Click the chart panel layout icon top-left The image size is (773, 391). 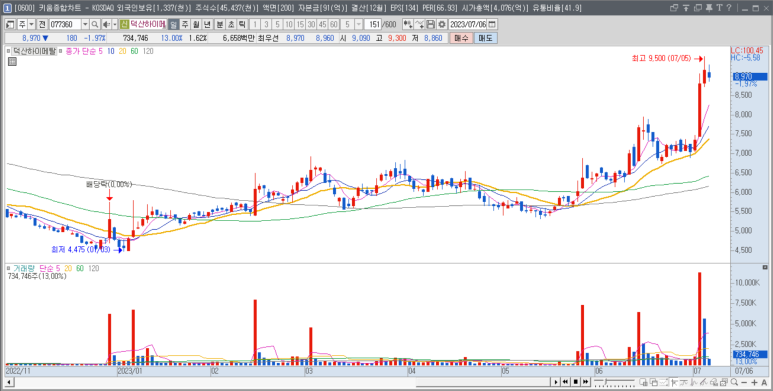point(10,24)
